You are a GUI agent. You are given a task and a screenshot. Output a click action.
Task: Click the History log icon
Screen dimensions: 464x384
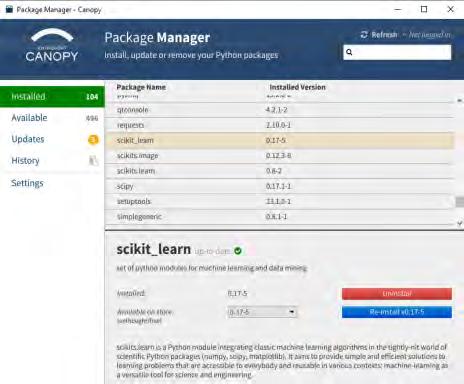point(93,161)
